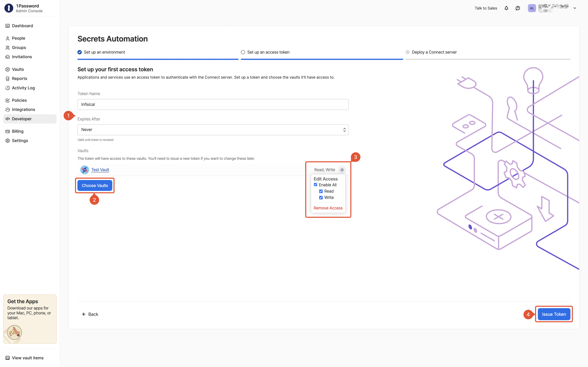Uncheck the Write access checkbox

(x=321, y=198)
